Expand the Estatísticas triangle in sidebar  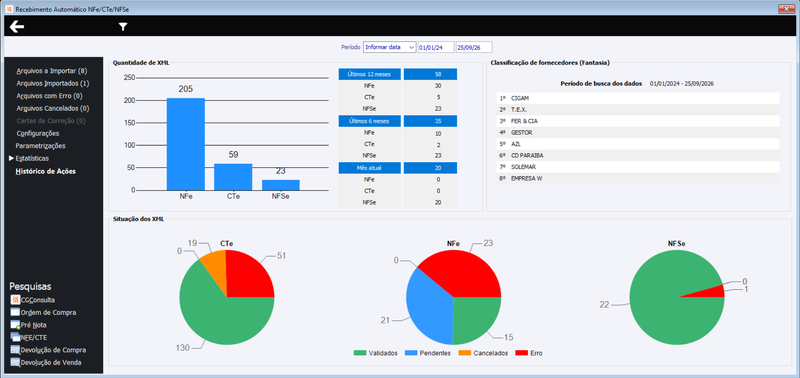pyautogui.click(x=12, y=159)
